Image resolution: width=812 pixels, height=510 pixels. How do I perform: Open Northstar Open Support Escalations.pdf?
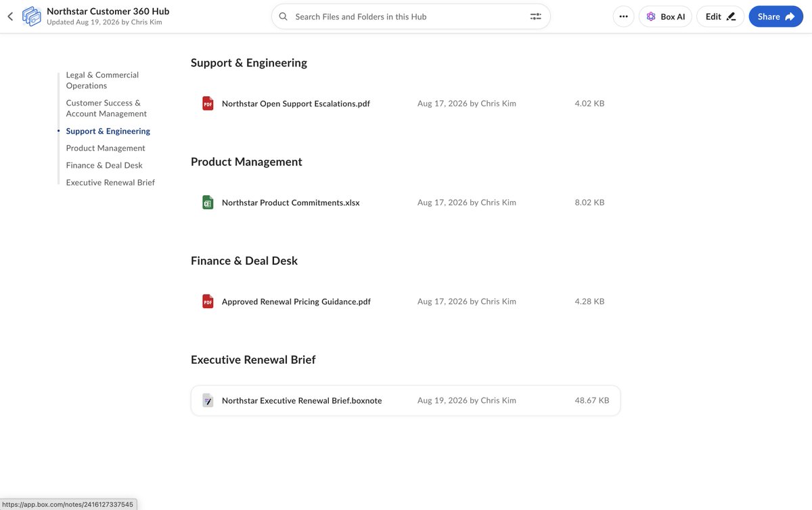tap(296, 104)
